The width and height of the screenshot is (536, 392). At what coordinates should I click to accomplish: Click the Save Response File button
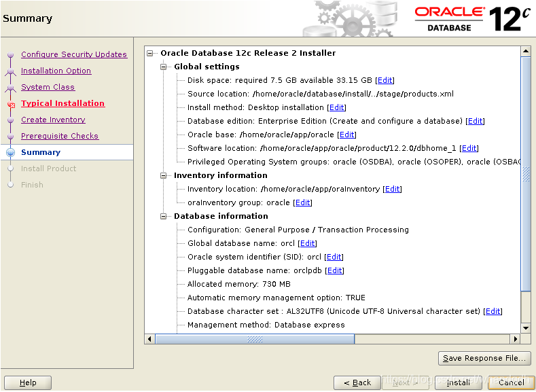point(484,358)
